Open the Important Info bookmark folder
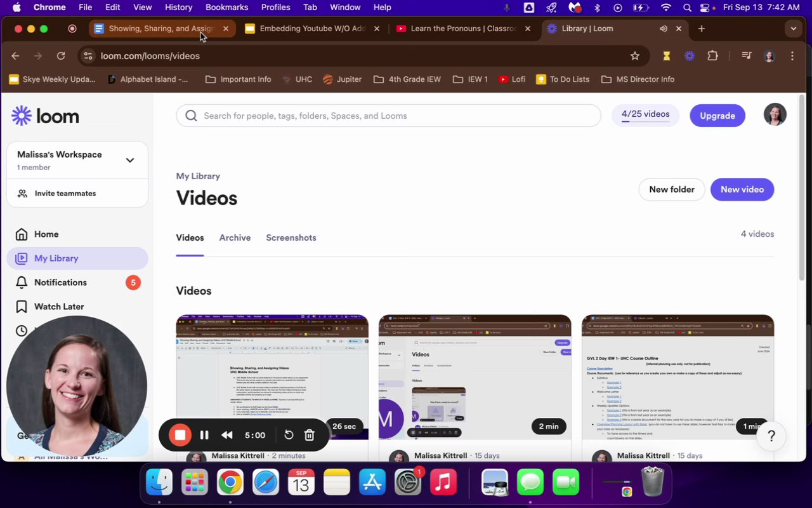The image size is (812, 508). pos(239,79)
